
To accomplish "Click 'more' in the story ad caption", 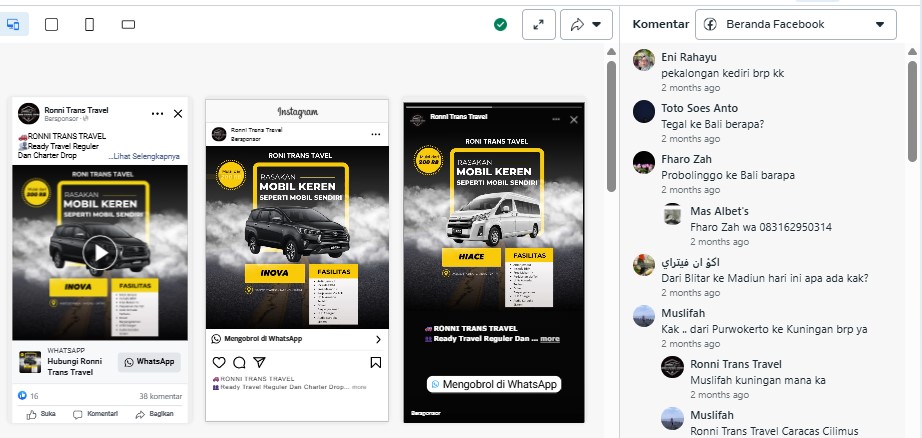I will (x=550, y=339).
